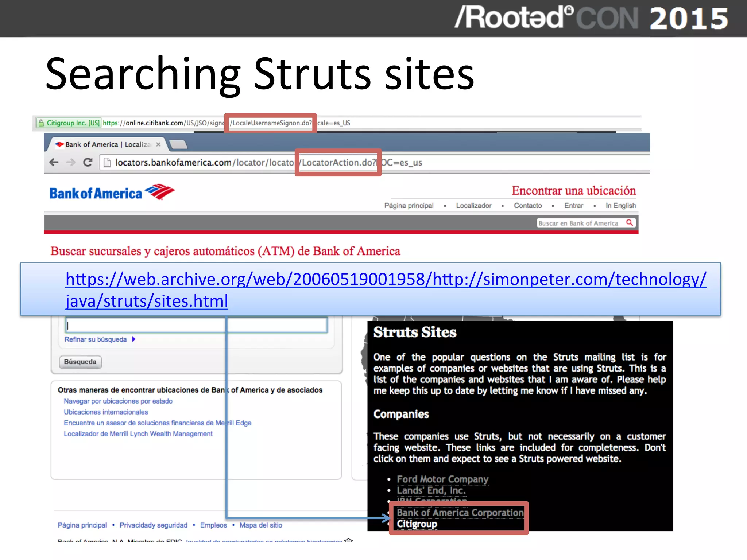This screenshot has height=560, width=747.
Task: Select the Bank of America | Localiza tab
Action: pos(108,144)
